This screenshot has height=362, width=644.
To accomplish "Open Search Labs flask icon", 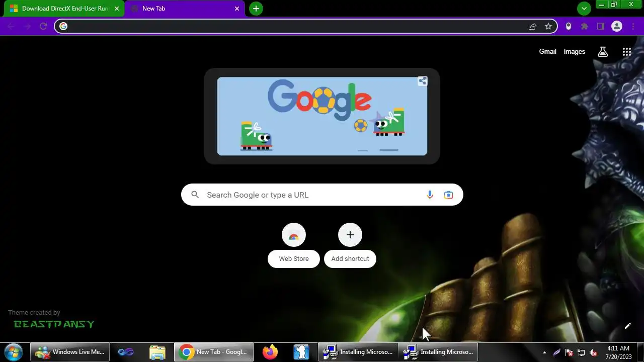I will tap(603, 52).
